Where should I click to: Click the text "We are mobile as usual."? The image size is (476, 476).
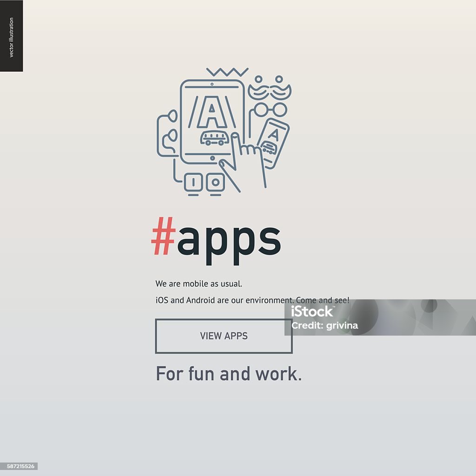[x=199, y=284]
